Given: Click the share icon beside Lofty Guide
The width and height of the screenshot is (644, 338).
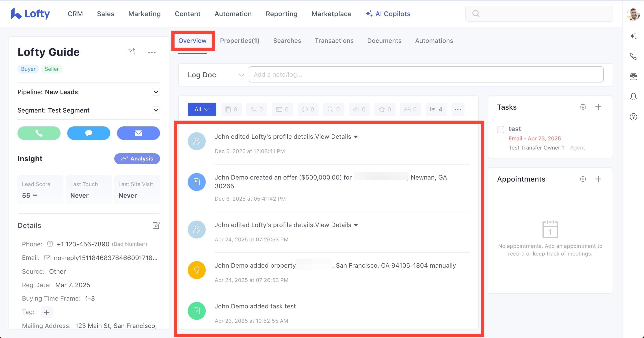Looking at the screenshot, I should (131, 52).
